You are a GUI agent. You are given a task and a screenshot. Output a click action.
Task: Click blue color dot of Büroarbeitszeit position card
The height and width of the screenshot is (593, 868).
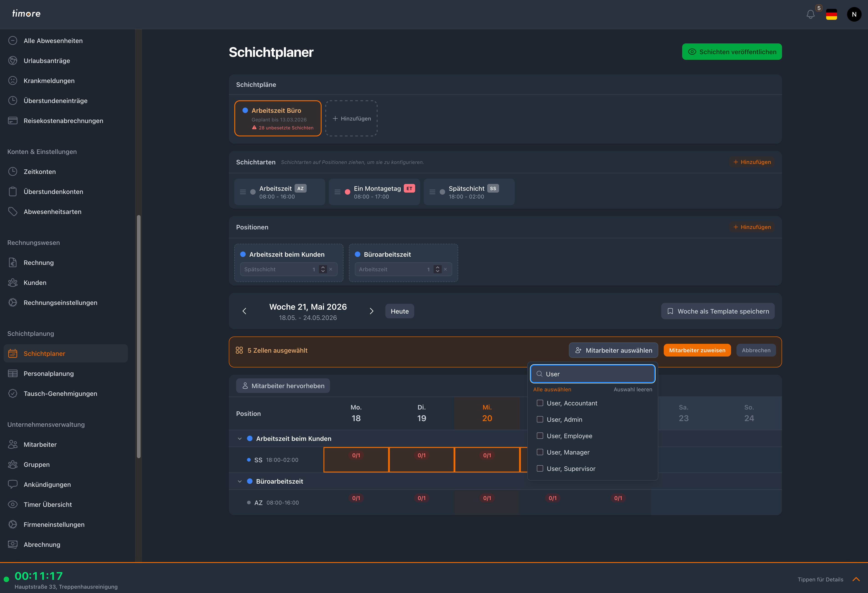click(357, 254)
